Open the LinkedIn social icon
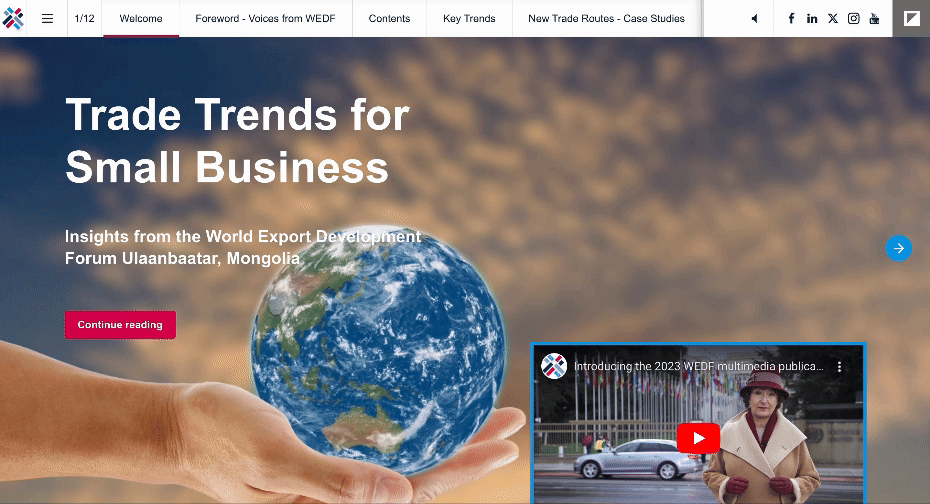 [x=812, y=18]
